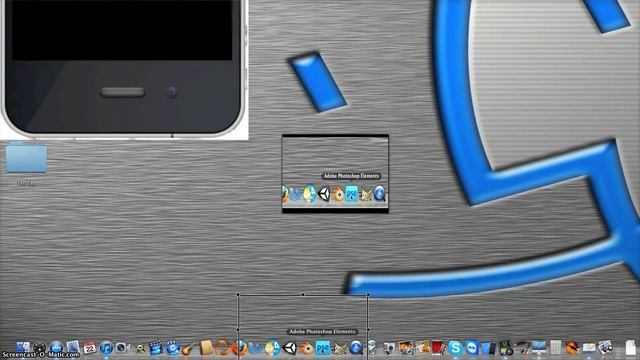Open Blender from the dock
640x360 pixels.
point(306,348)
